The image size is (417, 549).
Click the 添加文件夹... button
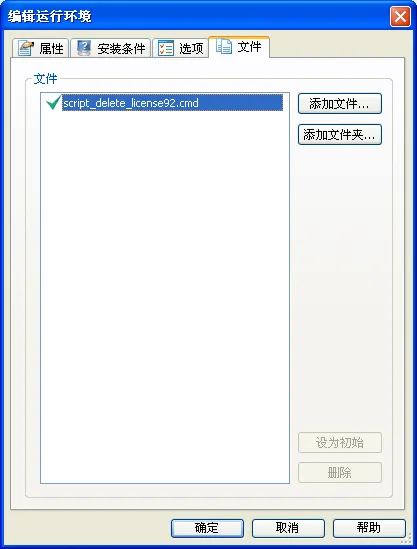340,134
